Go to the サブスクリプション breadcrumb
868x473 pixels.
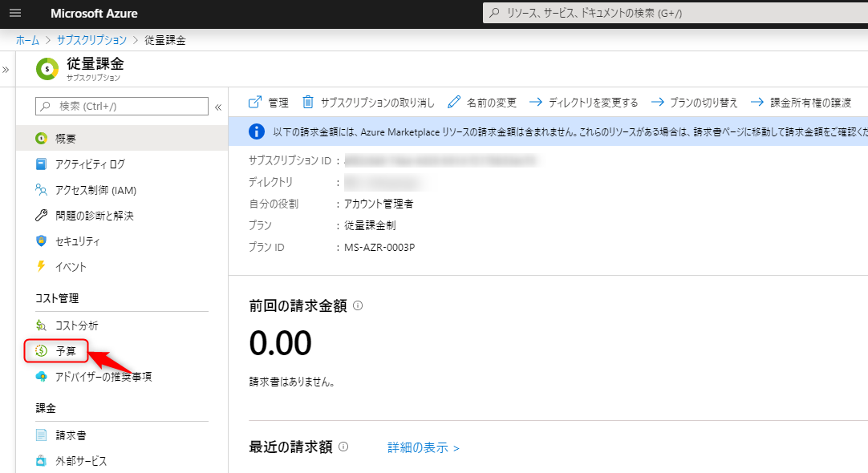tap(92, 40)
